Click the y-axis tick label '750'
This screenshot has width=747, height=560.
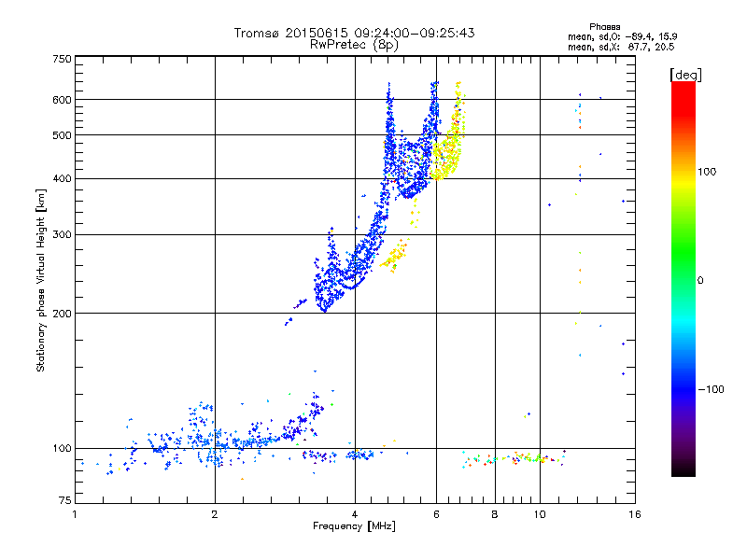(x=63, y=59)
